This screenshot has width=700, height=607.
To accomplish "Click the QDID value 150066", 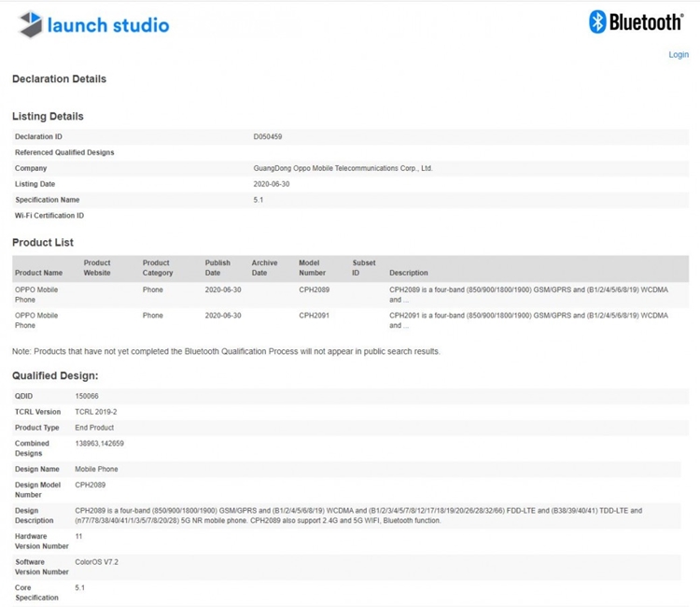I will pos(87,396).
